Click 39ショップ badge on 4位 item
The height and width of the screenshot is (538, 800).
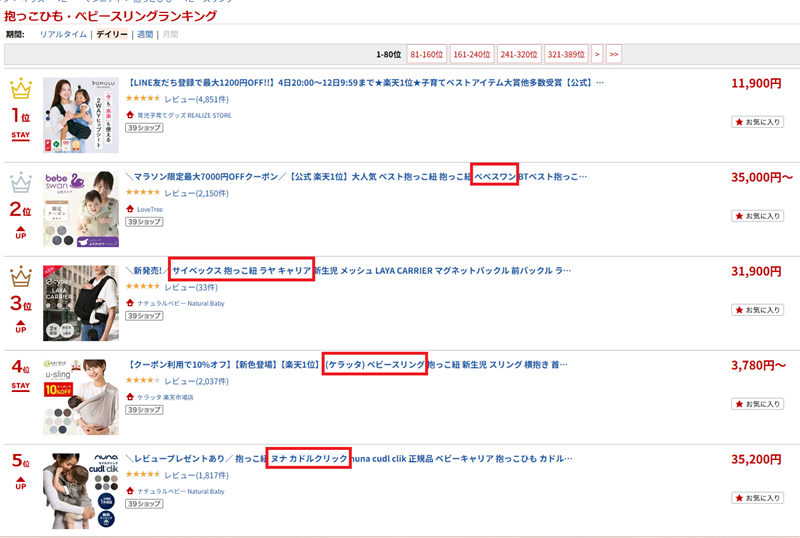point(144,410)
